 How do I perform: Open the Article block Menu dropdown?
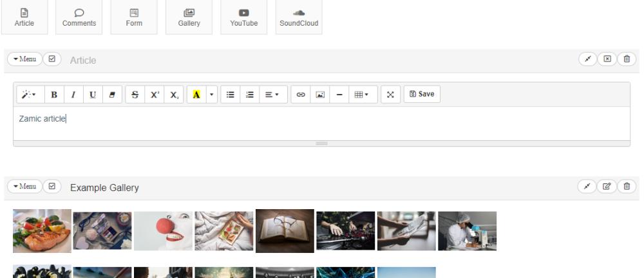tap(24, 59)
